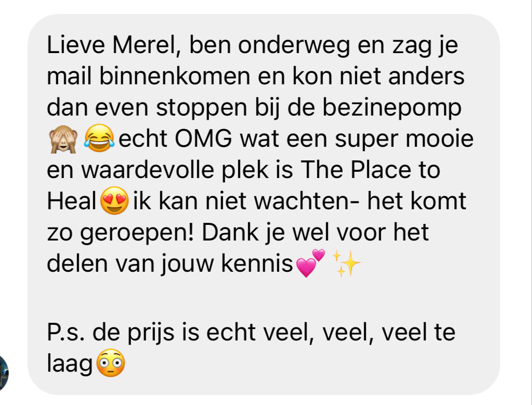
Task: Click the word 'binnenkomen'
Action: coord(175,76)
